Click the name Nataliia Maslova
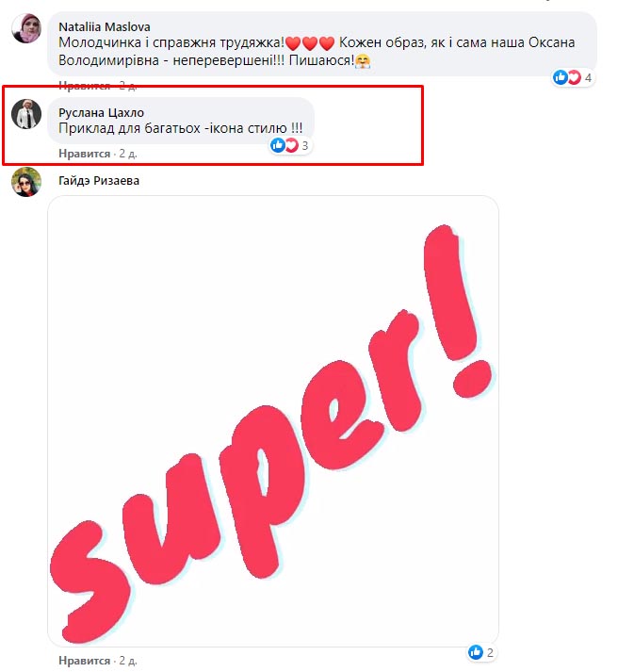The image size is (634, 672). tap(104, 27)
